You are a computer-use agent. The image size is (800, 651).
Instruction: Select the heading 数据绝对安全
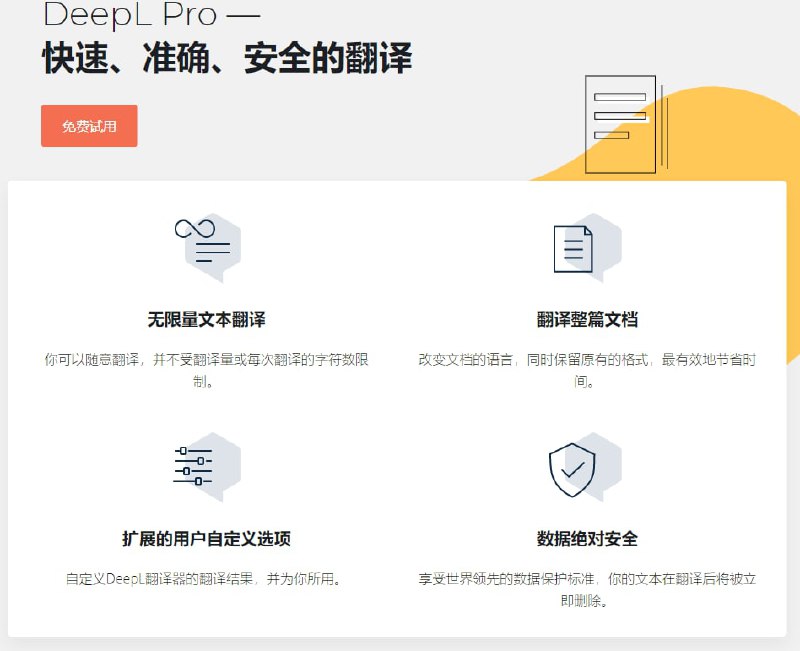tap(587, 539)
